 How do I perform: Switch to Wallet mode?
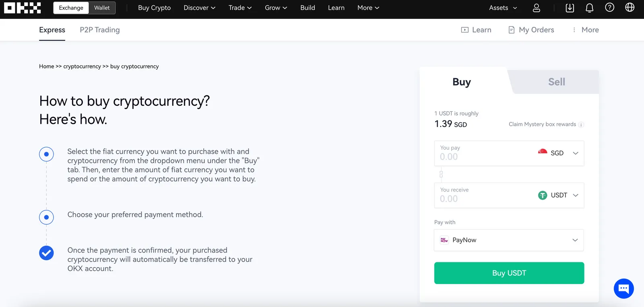tap(102, 8)
